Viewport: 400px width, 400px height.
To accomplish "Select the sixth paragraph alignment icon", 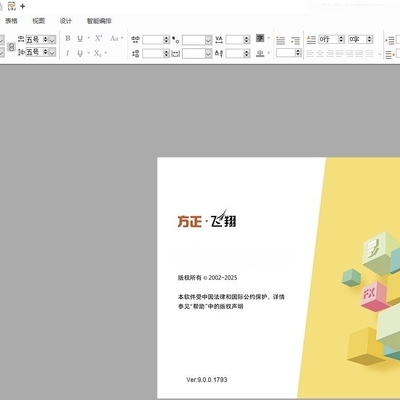I will click(359, 53).
